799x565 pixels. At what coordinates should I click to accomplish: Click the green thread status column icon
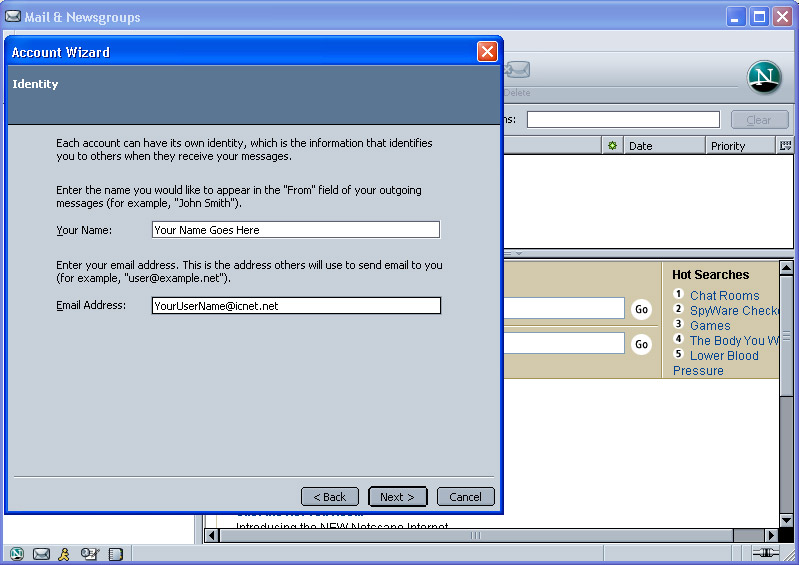tap(612, 146)
